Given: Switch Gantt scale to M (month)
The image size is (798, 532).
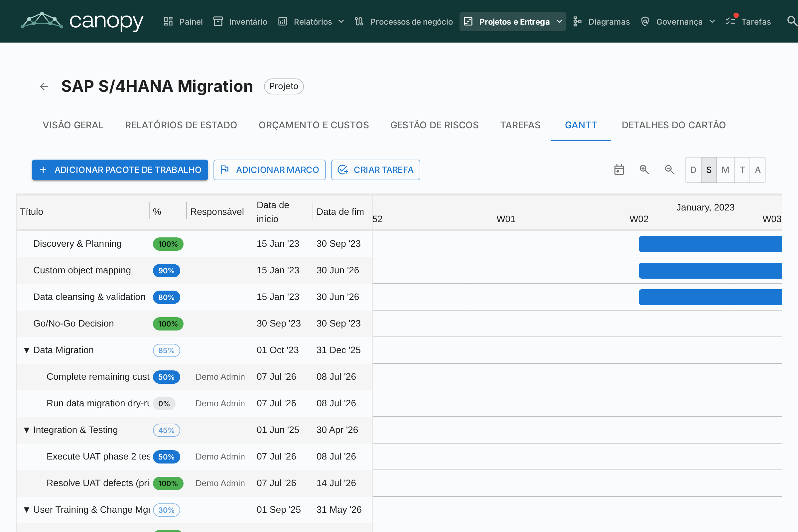Looking at the screenshot, I should [726, 170].
